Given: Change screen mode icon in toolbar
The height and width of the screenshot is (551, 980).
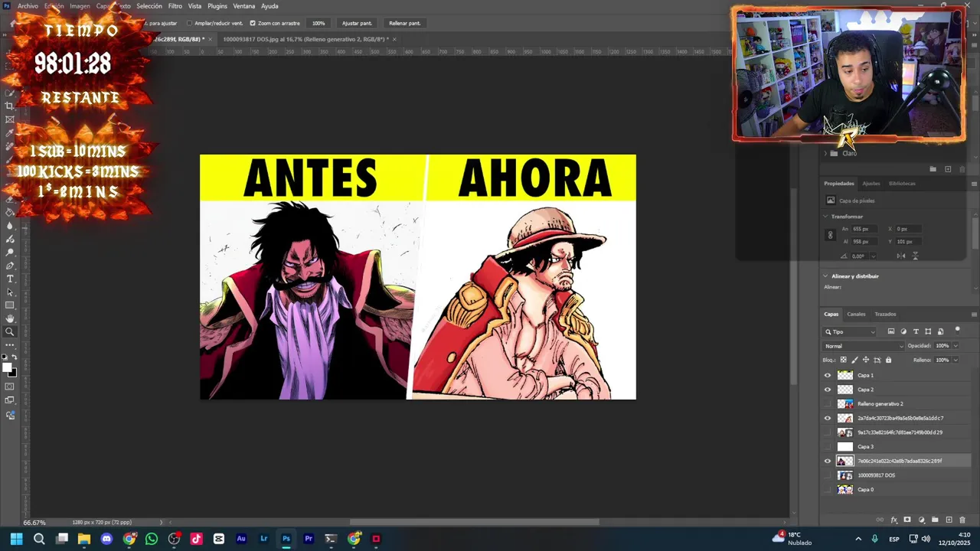Looking at the screenshot, I should (10, 401).
